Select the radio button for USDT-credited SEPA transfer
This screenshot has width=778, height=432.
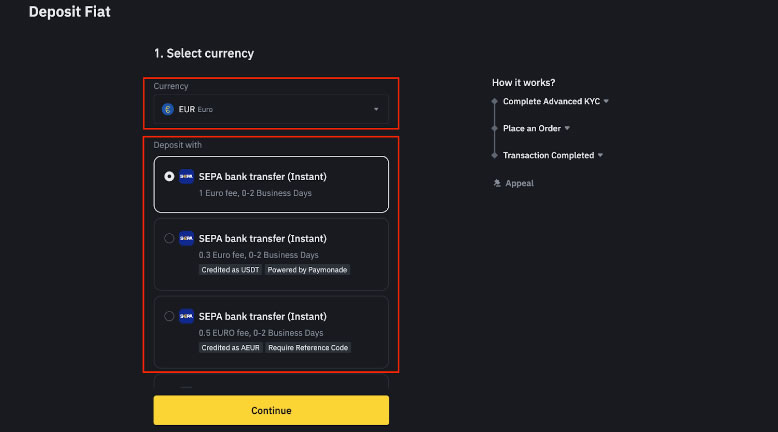[x=169, y=239]
